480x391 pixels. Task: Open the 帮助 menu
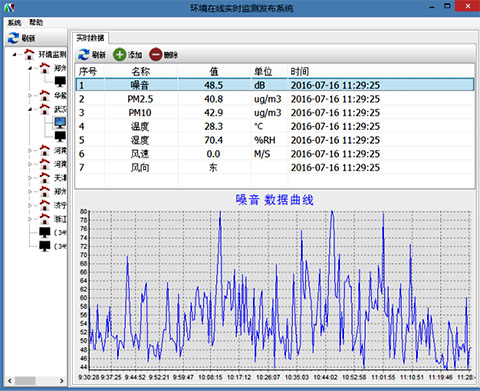pyautogui.click(x=36, y=22)
